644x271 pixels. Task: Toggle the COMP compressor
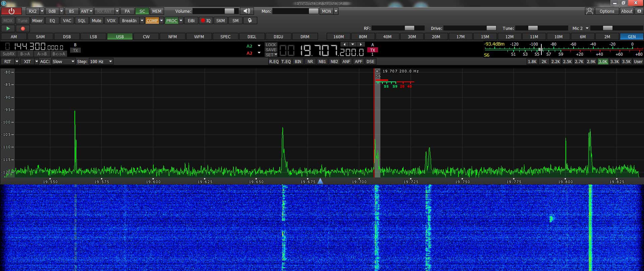(x=152, y=20)
